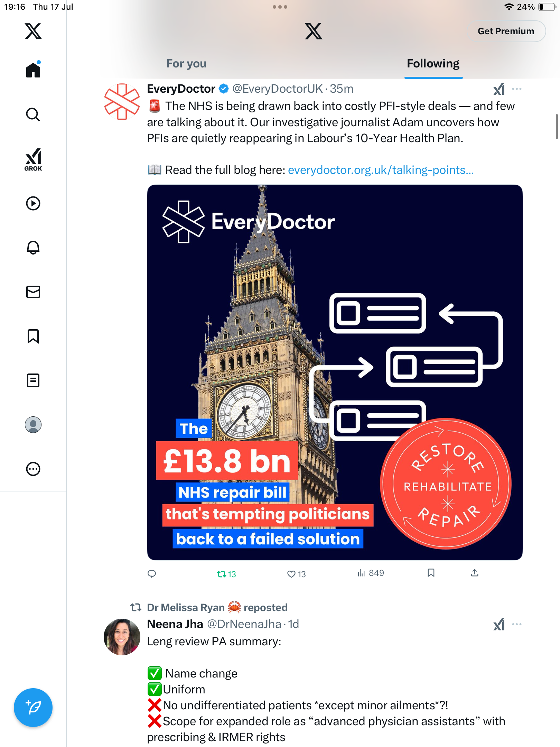The image size is (560, 747).
Task: Switch to the For you tab
Action: click(186, 64)
